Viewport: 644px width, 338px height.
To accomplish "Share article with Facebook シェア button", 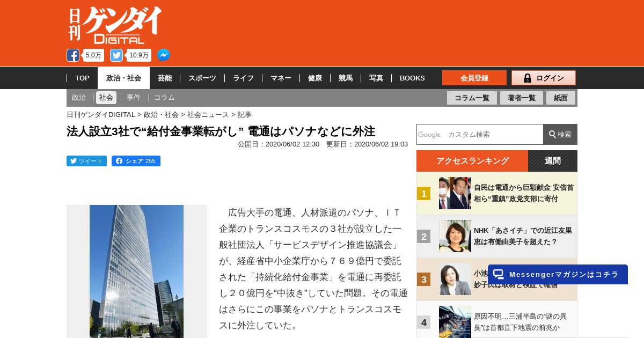I will (136, 161).
